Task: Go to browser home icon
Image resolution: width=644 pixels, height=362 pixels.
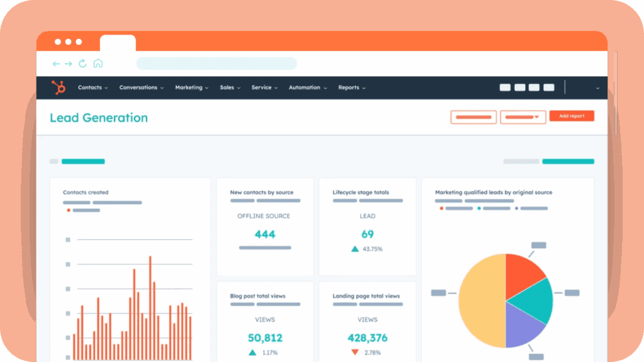Action: tap(97, 64)
